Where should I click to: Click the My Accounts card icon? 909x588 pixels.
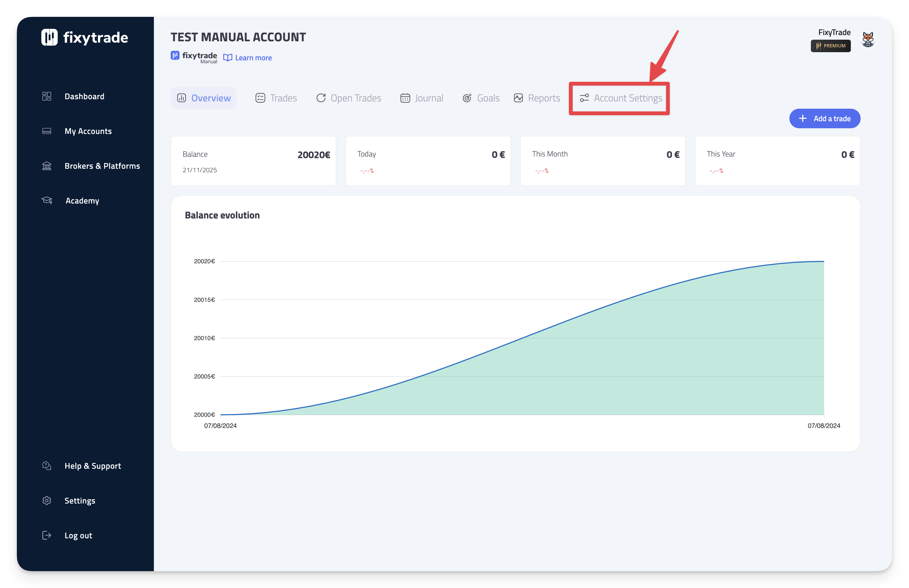coord(46,131)
